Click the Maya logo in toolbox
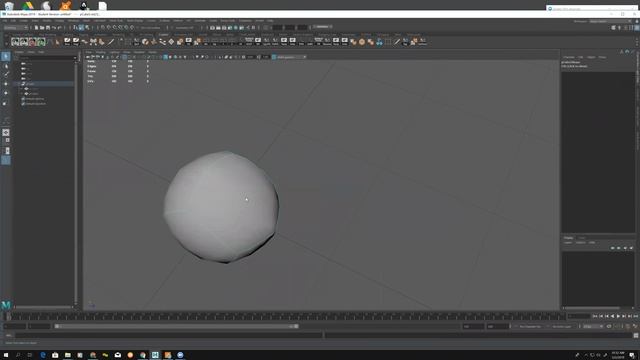 [x=6, y=305]
